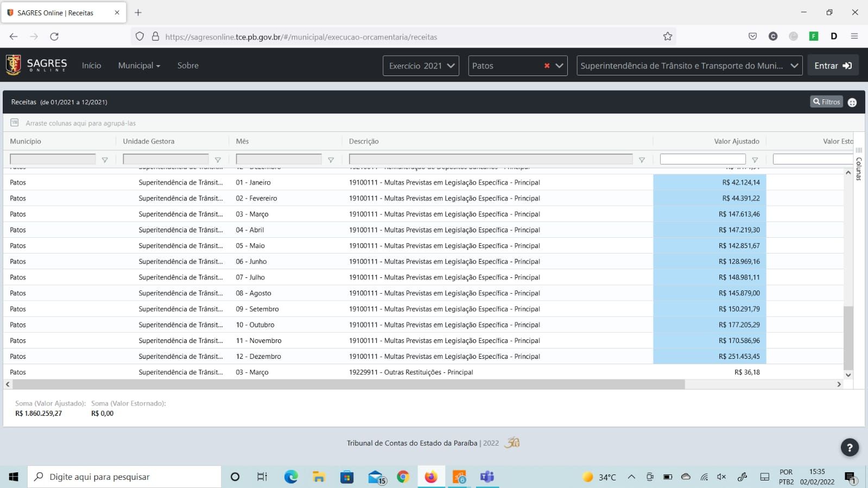The height and width of the screenshot is (488, 868).
Task: Open Task View from taskbar
Action: (262, 477)
